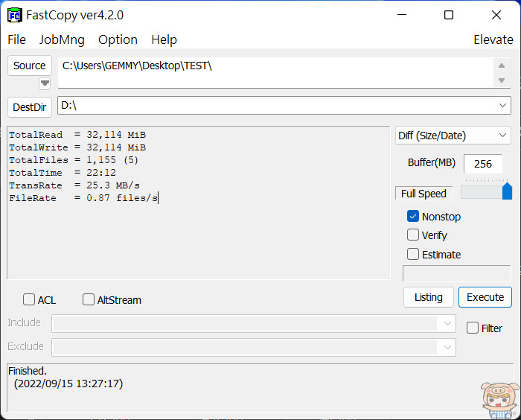521x420 pixels.
Task: Open the Diff (Size/Date) copy mode dropdown
Action: [453, 136]
